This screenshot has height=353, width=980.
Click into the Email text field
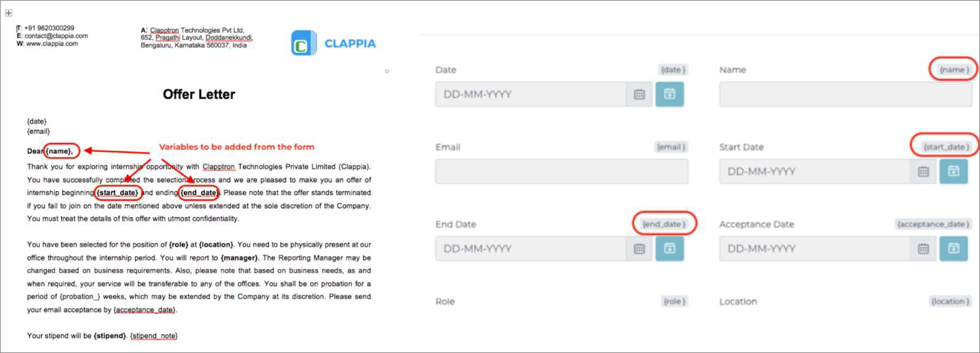click(561, 172)
